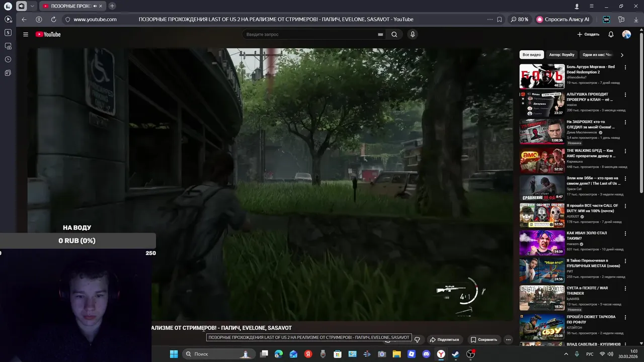This screenshot has width=644, height=362.
Task: Select the Автор: Royalty filter chip
Action: (x=561, y=55)
